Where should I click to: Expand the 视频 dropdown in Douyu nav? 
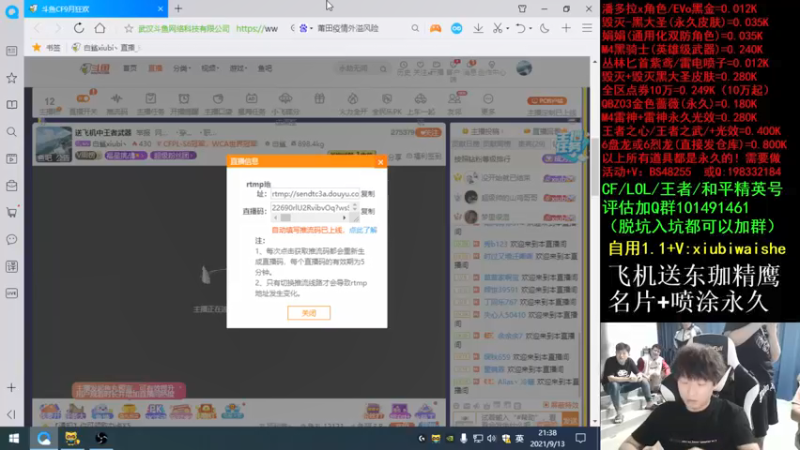(210, 68)
